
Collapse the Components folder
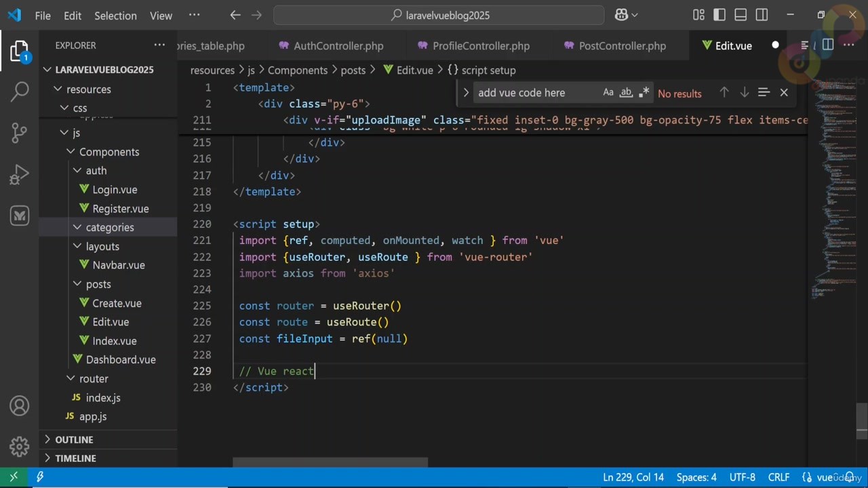click(x=71, y=152)
